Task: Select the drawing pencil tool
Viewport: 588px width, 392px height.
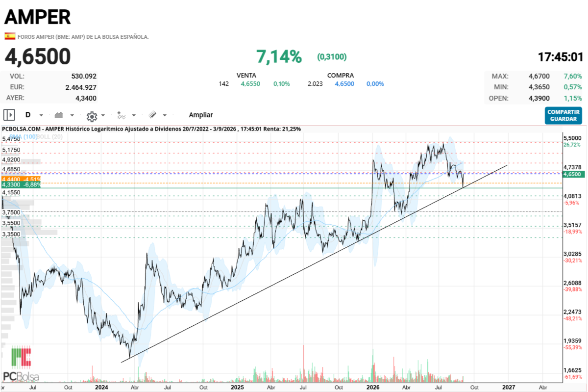Action: 152,115
